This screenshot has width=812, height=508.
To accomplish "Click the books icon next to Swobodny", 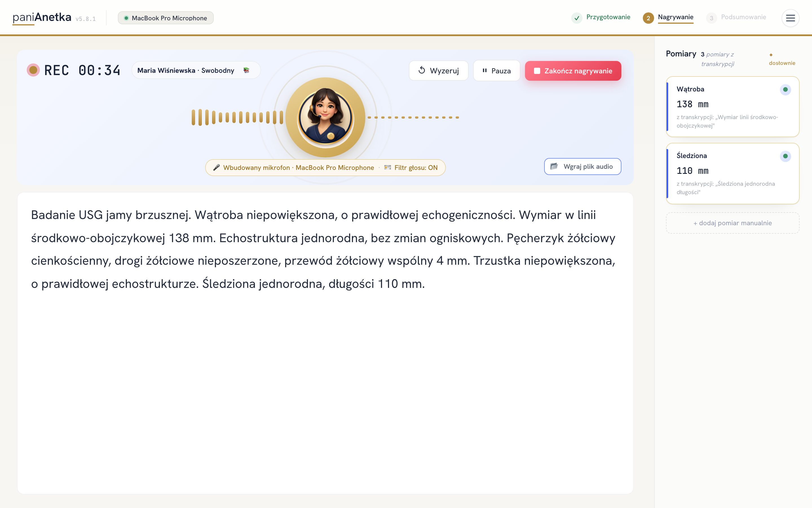I will (246, 70).
